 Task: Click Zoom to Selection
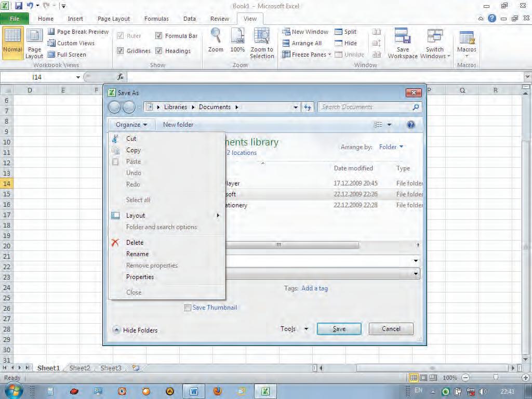click(262, 44)
